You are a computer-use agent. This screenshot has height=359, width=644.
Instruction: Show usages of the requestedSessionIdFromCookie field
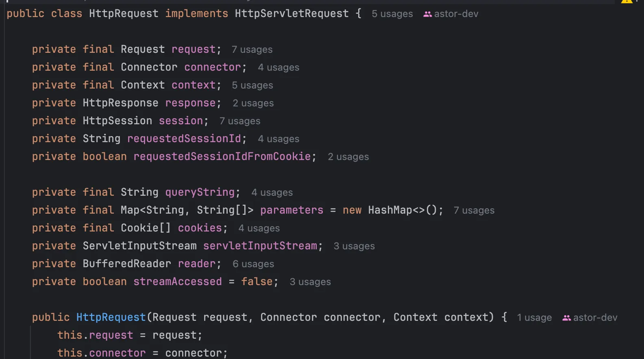tap(348, 157)
